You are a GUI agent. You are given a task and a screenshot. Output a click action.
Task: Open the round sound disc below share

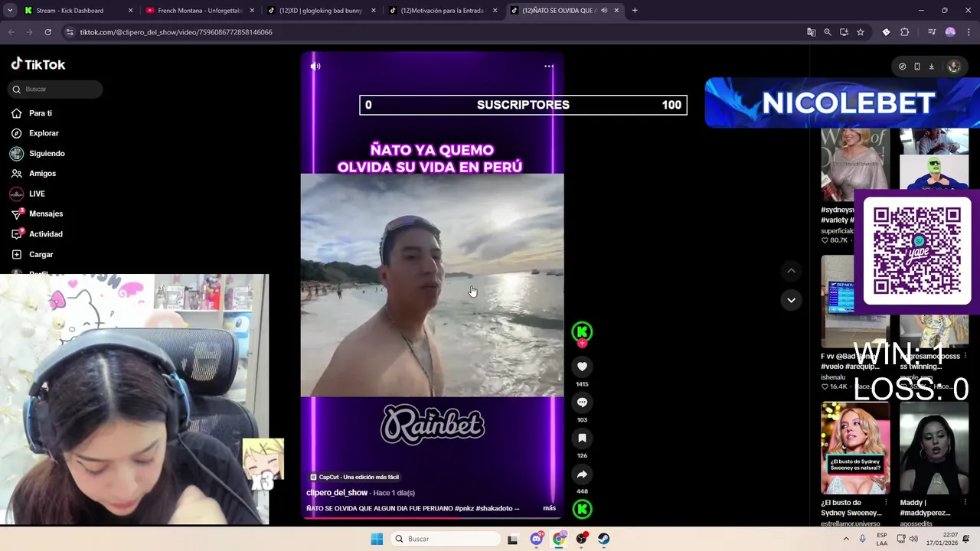[x=582, y=509]
